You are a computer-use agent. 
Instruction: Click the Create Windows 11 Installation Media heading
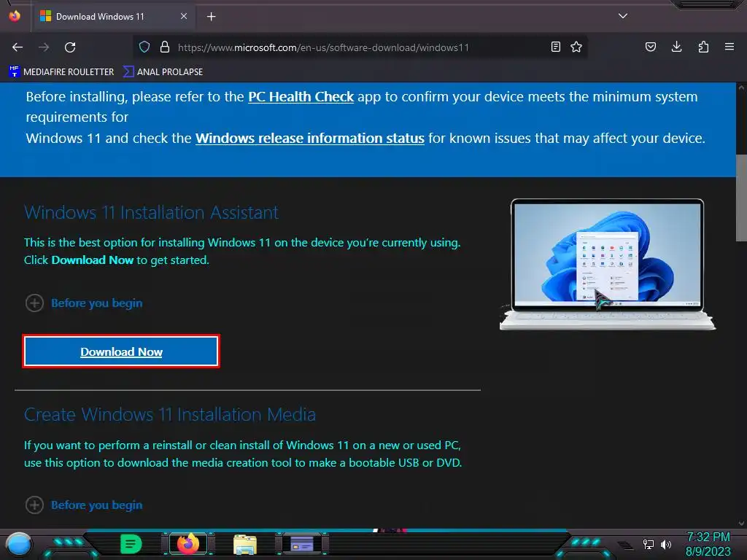click(x=169, y=414)
